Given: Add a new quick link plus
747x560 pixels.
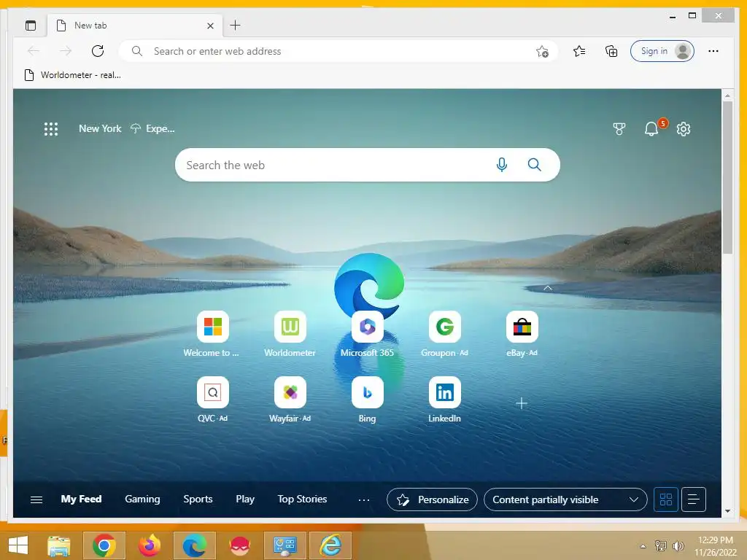Looking at the screenshot, I should [522, 403].
